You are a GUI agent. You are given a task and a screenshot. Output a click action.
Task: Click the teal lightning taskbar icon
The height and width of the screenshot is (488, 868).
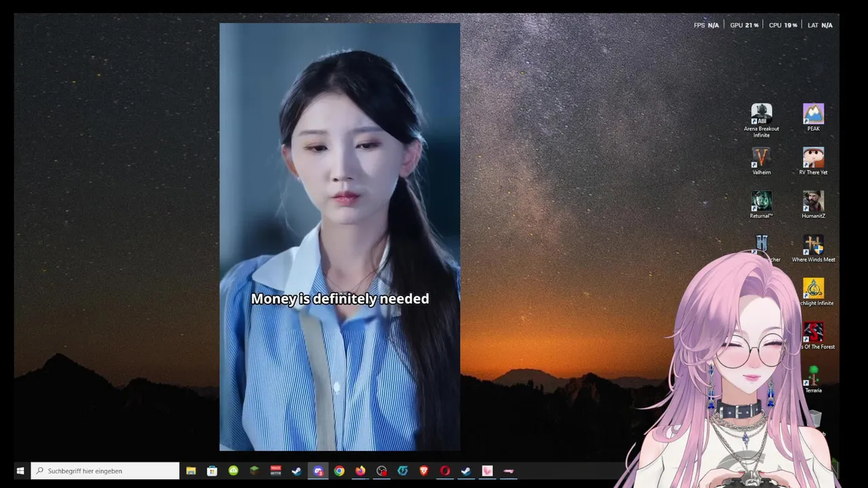(403, 470)
